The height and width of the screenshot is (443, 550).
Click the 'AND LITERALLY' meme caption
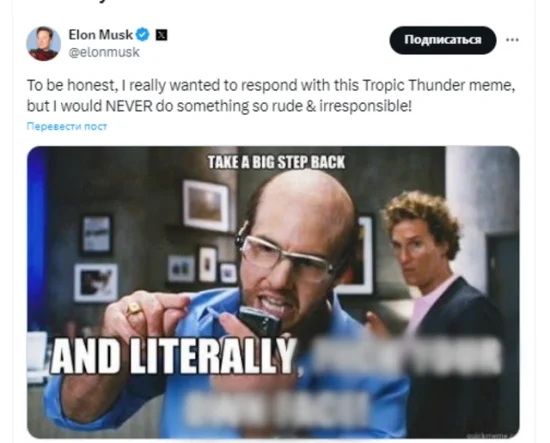[x=174, y=356]
